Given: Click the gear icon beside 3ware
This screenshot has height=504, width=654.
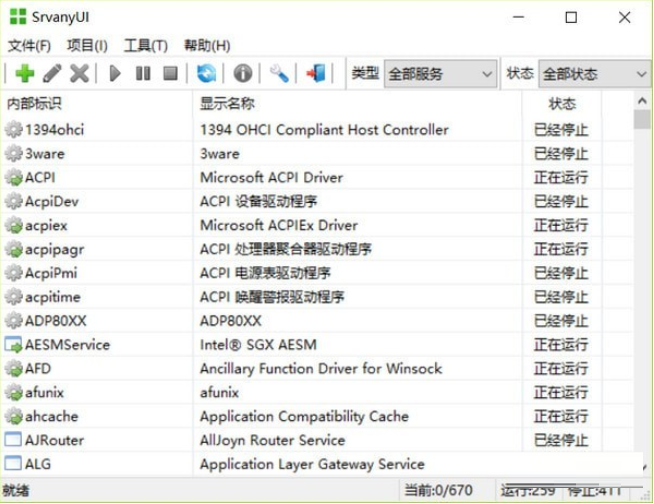Looking at the screenshot, I should 14,154.
